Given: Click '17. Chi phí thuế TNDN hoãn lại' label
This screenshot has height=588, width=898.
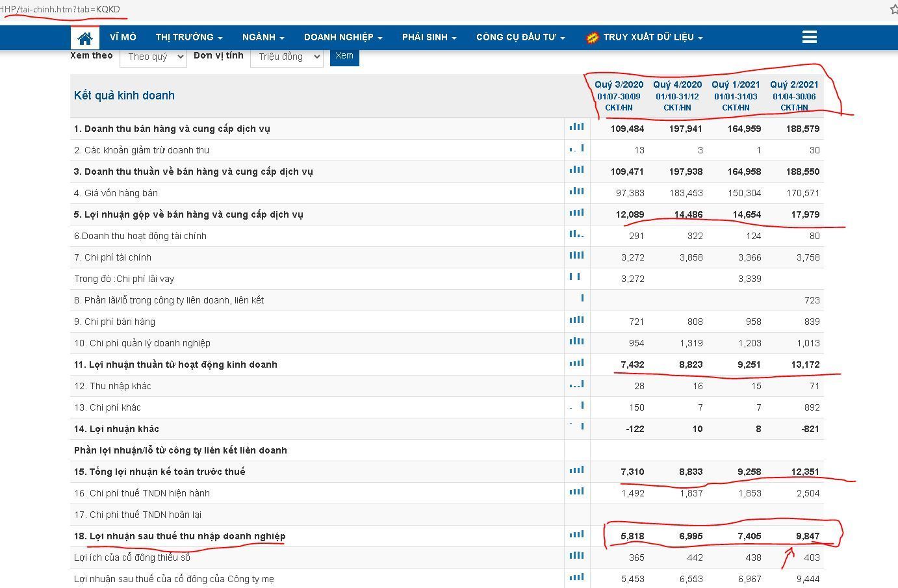Looking at the screenshot, I should 138,515.
